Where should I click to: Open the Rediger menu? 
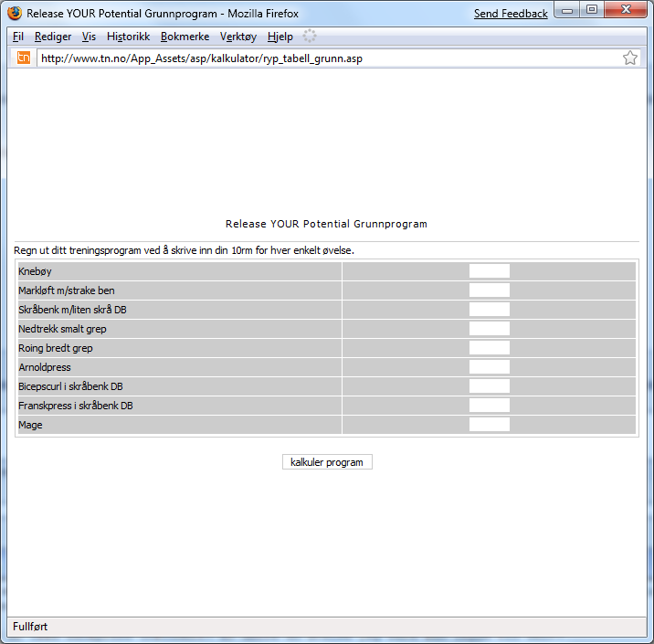coord(53,37)
